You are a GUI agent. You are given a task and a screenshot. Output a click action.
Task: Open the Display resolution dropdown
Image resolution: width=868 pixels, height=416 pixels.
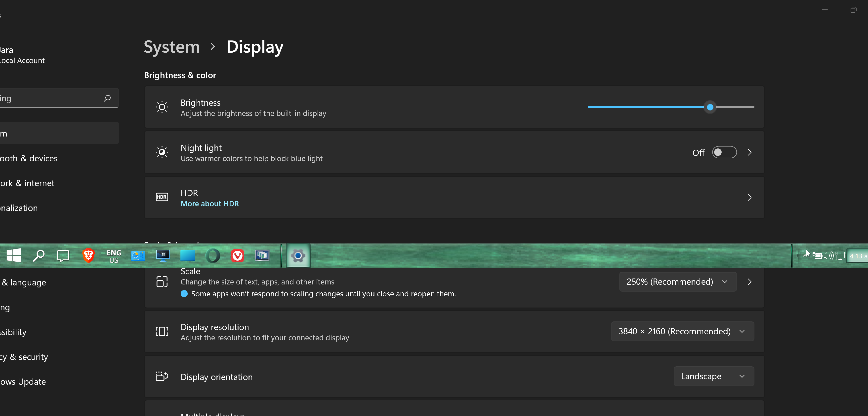pyautogui.click(x=682, y=332)
